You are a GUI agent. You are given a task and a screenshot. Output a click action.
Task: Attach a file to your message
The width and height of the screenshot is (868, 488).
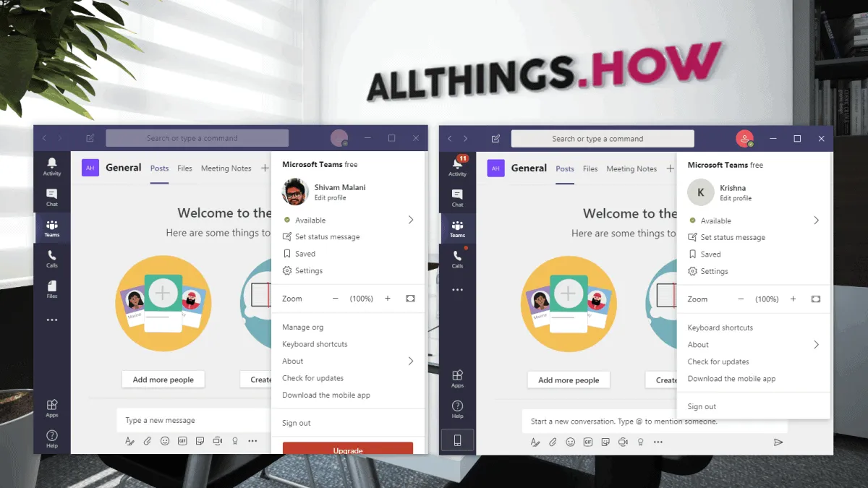(x=146, y=440)
